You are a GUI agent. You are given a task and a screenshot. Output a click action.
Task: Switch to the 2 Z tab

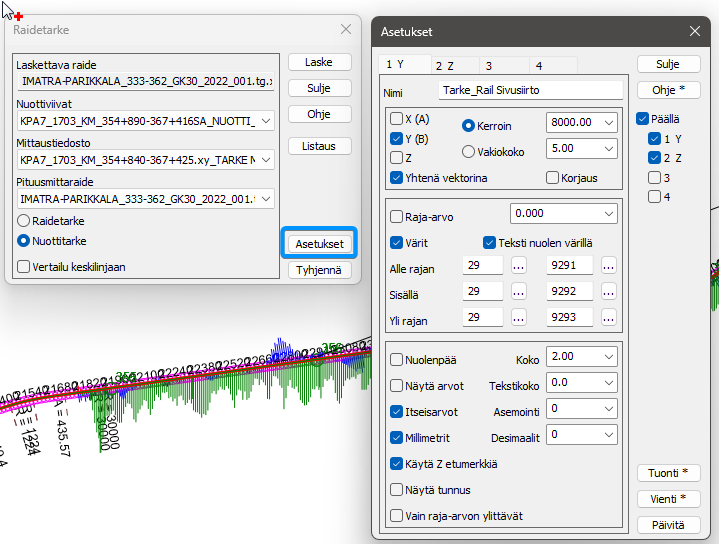click(444, 65)
